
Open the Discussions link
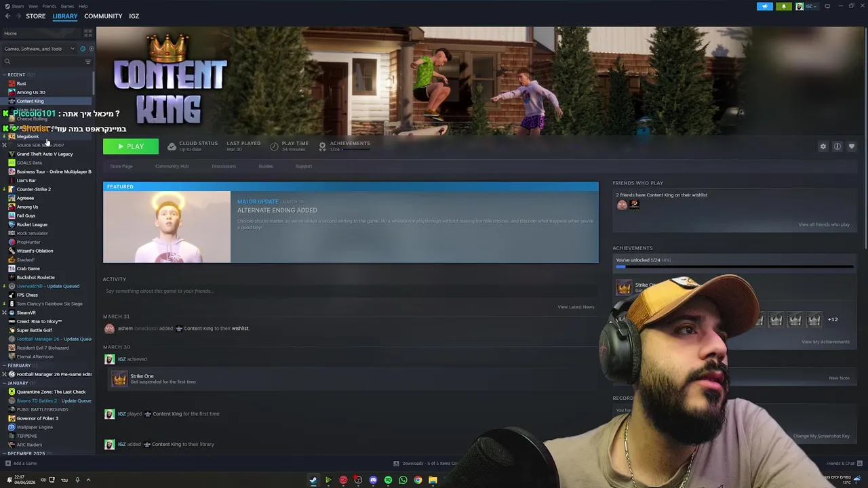tap(224, 167)
